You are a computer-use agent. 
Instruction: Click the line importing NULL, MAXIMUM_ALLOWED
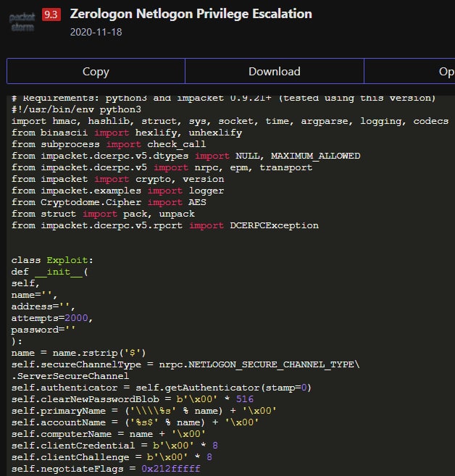(185, 156)
